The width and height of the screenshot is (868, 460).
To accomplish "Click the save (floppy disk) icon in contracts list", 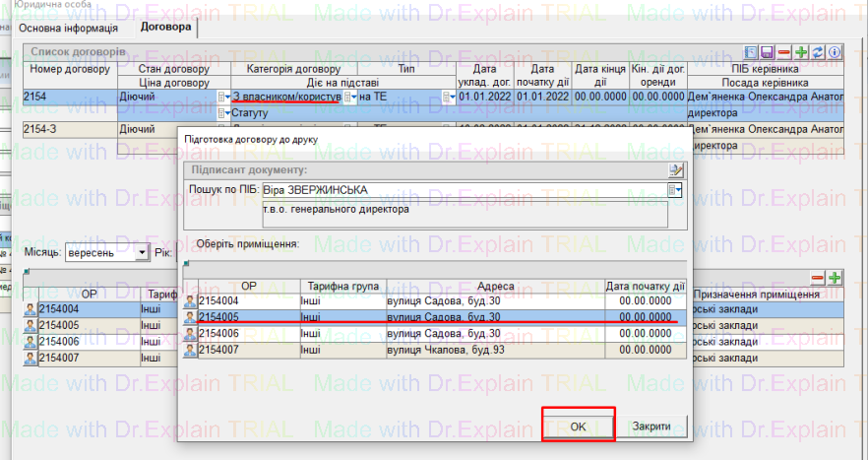I will coord(768,51).
